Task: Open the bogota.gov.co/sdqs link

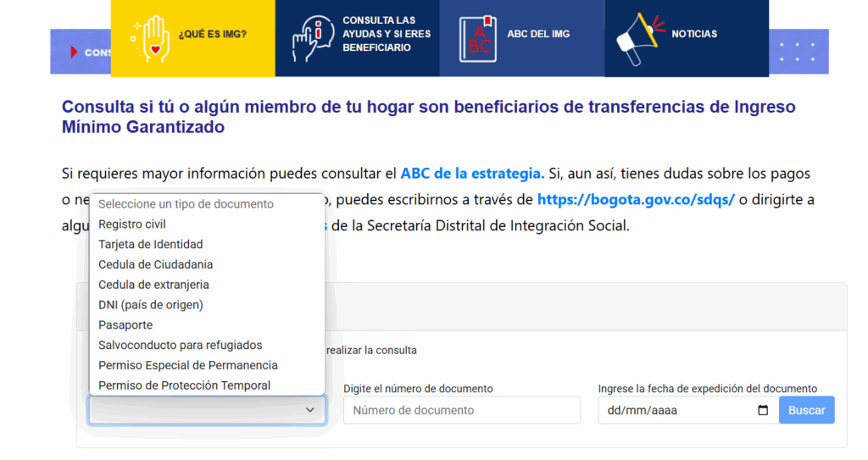Action: click(x=636, y=199)
